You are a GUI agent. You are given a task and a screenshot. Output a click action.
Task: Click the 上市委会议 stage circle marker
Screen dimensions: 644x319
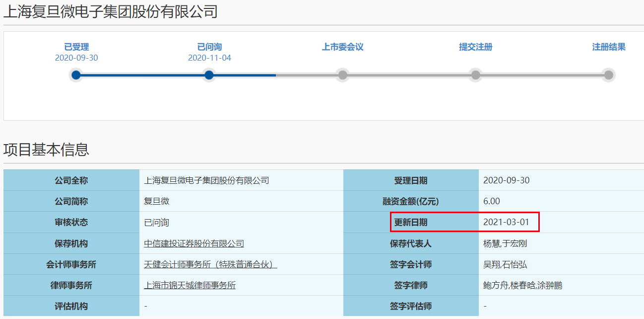tap(342, 75)
